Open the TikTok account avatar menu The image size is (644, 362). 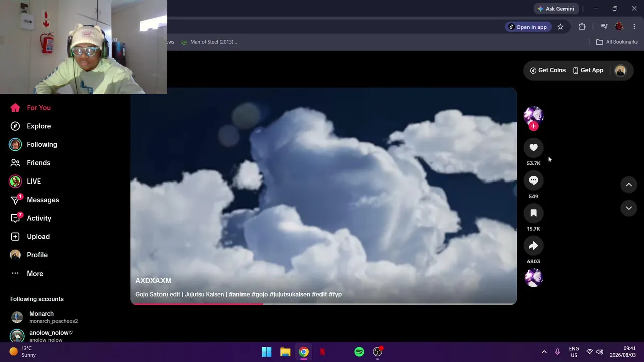click(620, 71)
